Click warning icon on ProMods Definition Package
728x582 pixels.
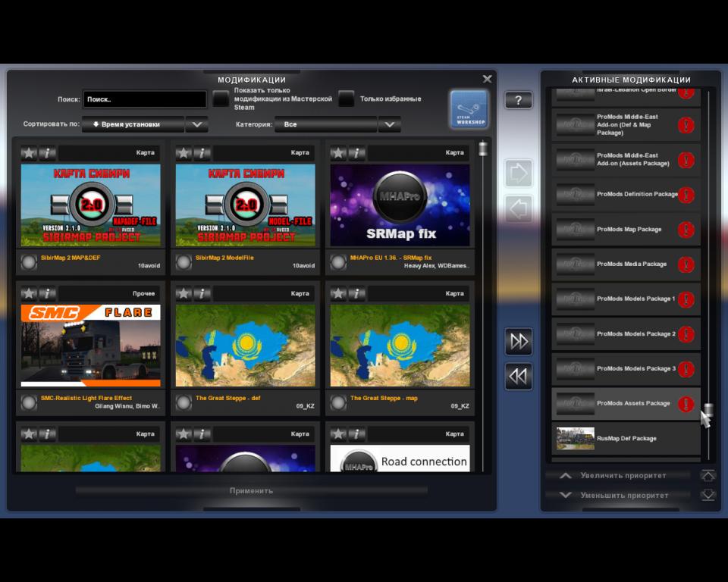click(686, 195)
